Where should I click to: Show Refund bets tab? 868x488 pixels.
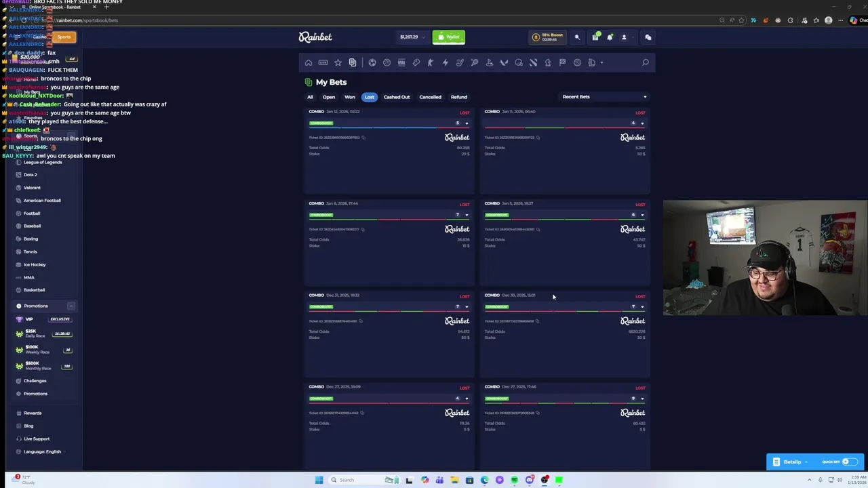459,97
